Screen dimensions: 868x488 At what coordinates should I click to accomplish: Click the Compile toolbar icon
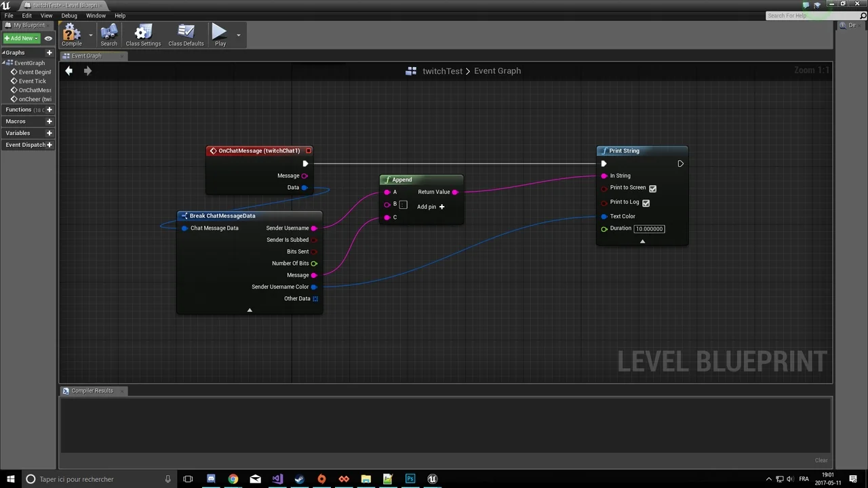[71, 35]
